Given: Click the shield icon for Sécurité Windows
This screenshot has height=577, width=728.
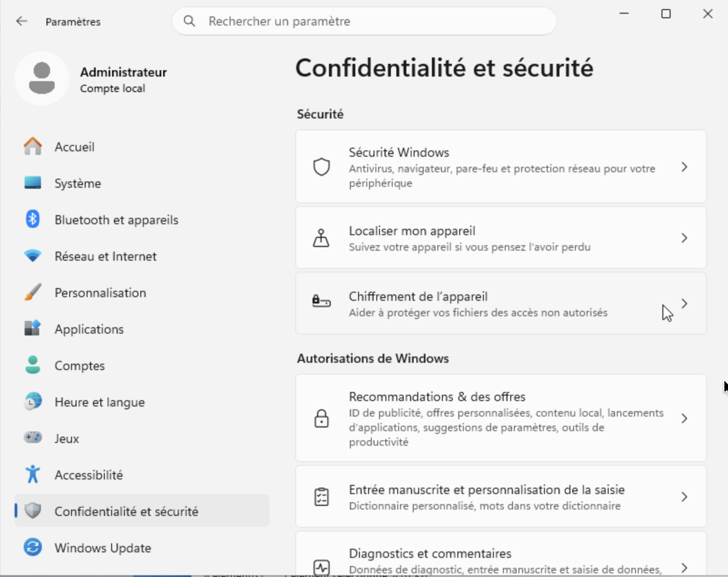Looking at the screenshot, I should click(x=321, y=167).
